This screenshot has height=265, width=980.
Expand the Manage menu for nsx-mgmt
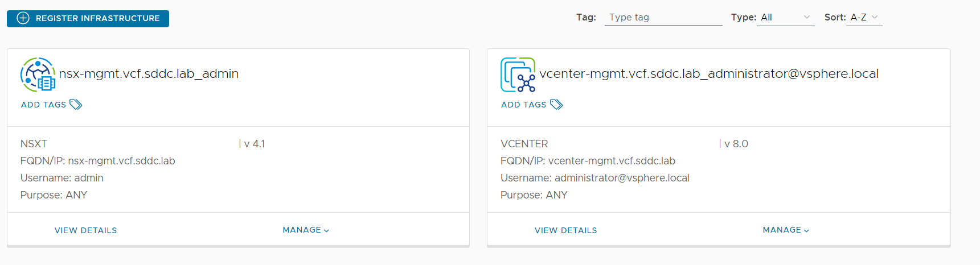tap(306, 230)
